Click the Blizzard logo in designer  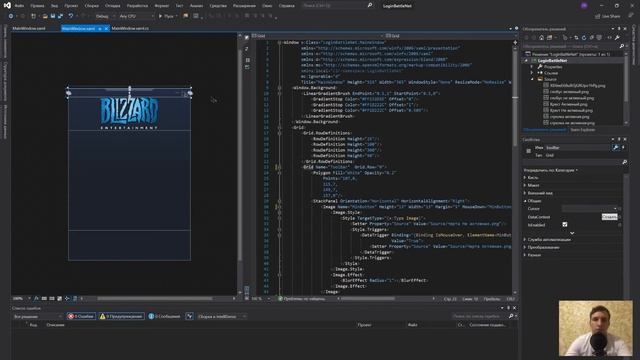coord(129,113)
